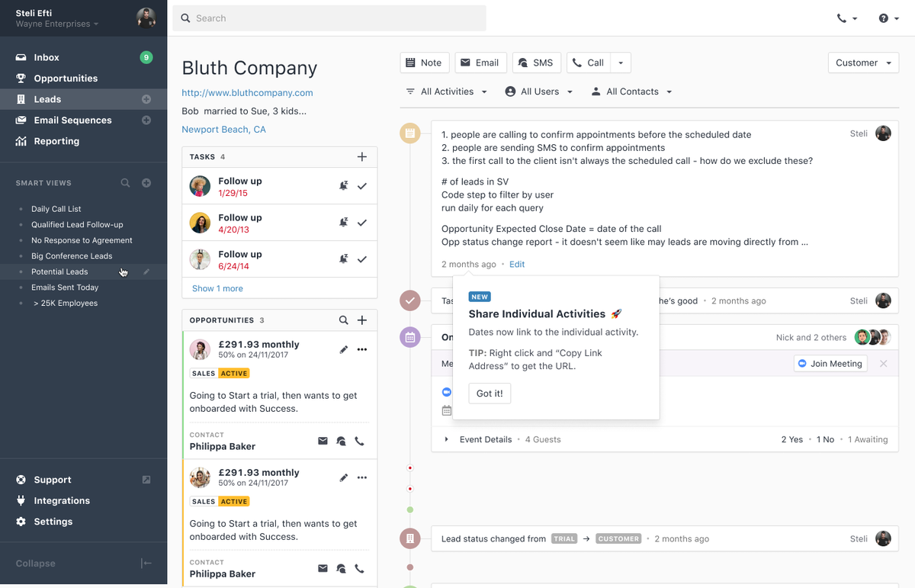The image size is (915, 588).
Task: Open the All Contacts filter dropdown
Action: click(x=632, y=92)
